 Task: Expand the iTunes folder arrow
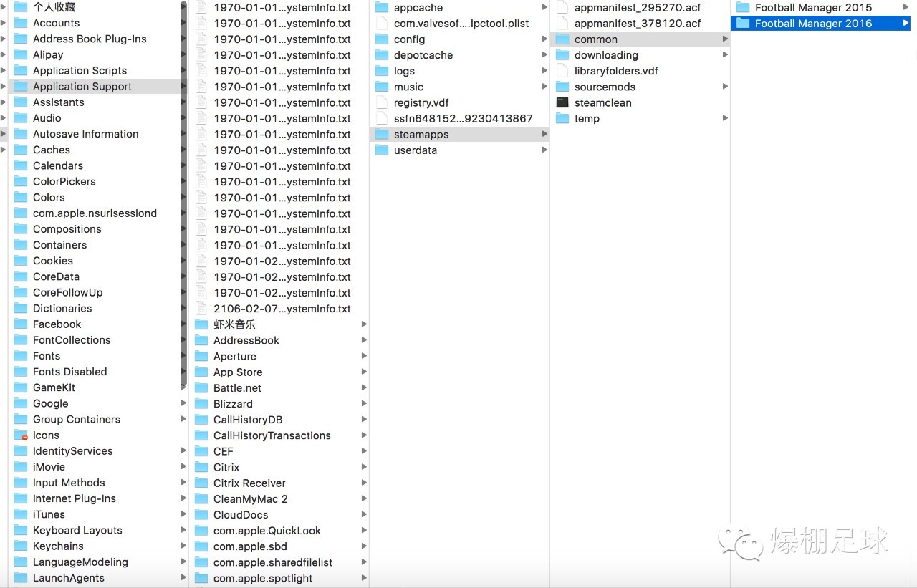click(x=183, y=515)
